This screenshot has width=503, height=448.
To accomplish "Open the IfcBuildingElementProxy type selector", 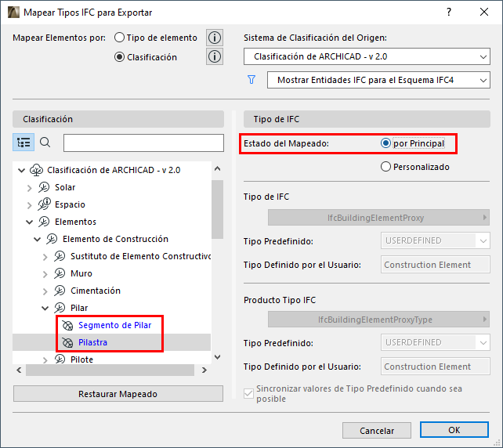I will (378, 218).
